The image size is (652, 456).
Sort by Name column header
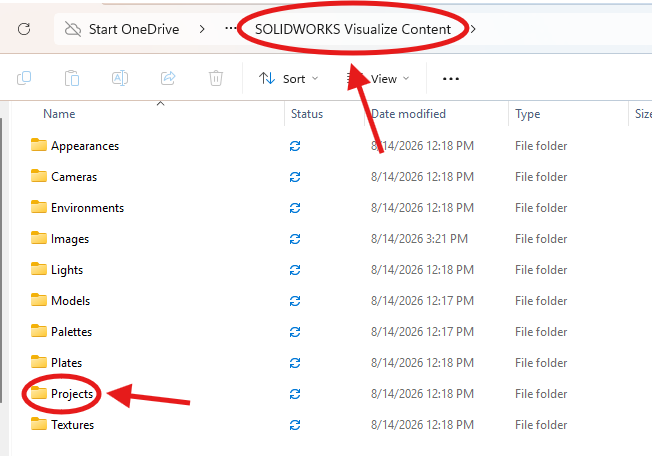click(59, 114)
